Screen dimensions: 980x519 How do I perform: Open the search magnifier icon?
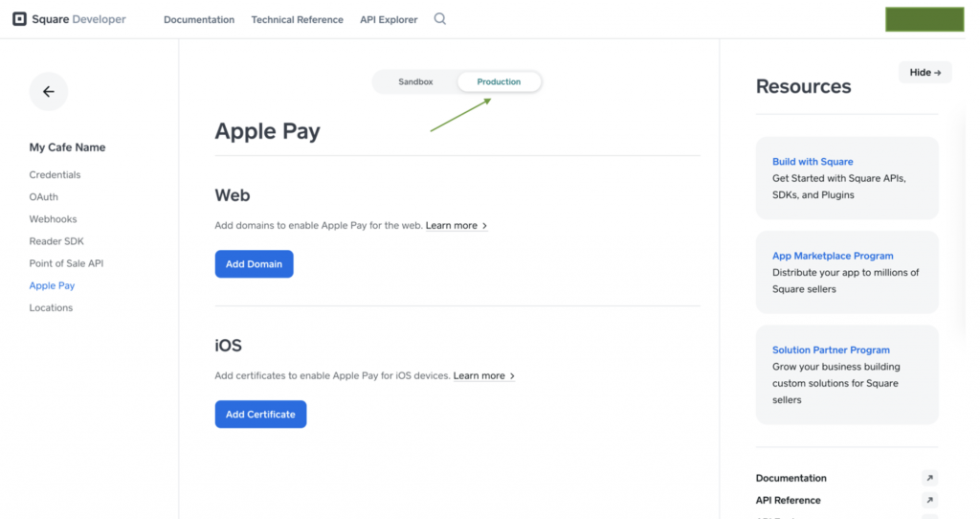[x=440, y=19]
